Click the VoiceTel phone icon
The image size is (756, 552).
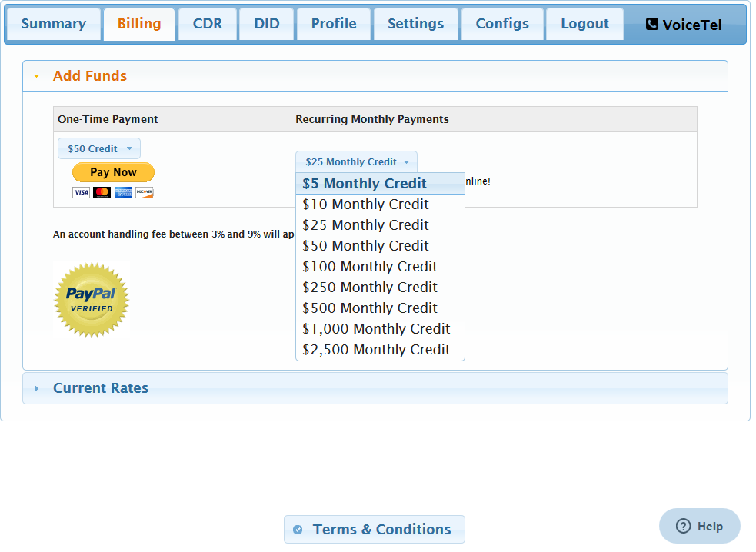[652, 24]
